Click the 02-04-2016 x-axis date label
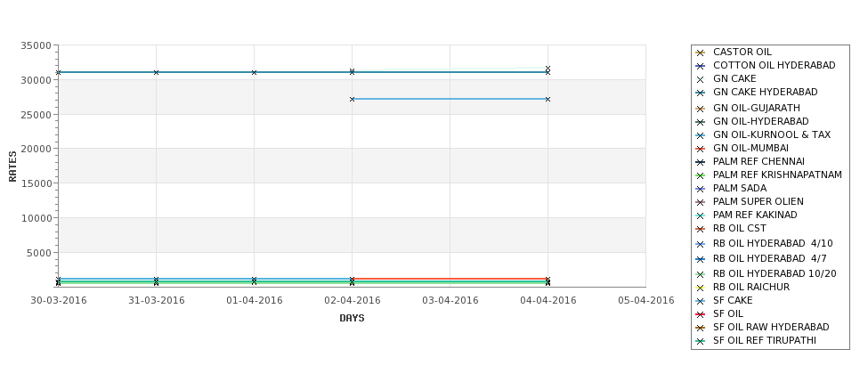This screenshot has width=868, height=382. tap(352, 301)
